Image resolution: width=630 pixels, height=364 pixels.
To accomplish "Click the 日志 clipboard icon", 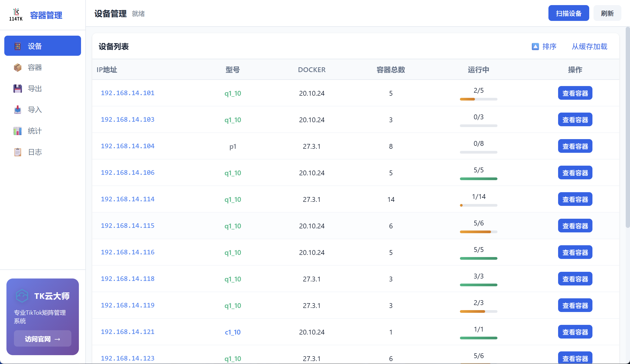I will point(18,152).
